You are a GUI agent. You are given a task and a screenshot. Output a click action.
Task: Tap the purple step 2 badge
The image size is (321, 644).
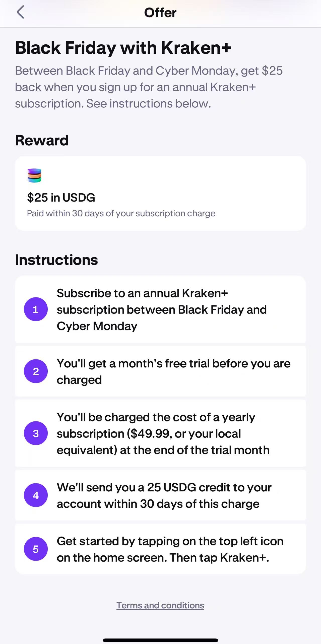tap(36, 371)
